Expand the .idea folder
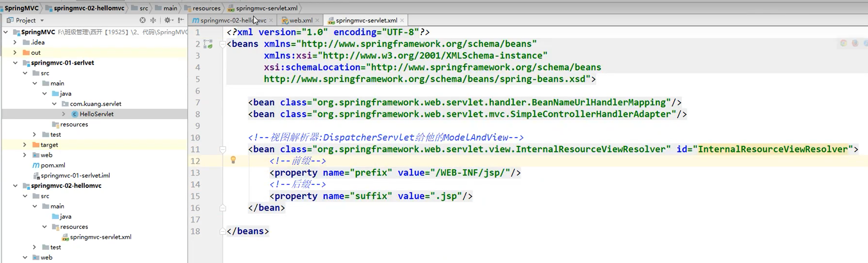Screen dimensions: 868x263 click(15, 42)
